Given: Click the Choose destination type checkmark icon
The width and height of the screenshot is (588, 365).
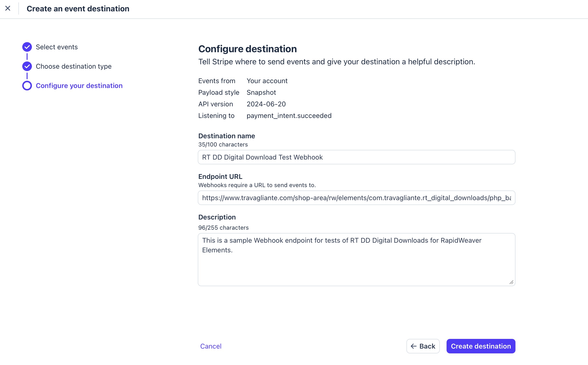Looking at the screenshot, I should click(27, 66).
